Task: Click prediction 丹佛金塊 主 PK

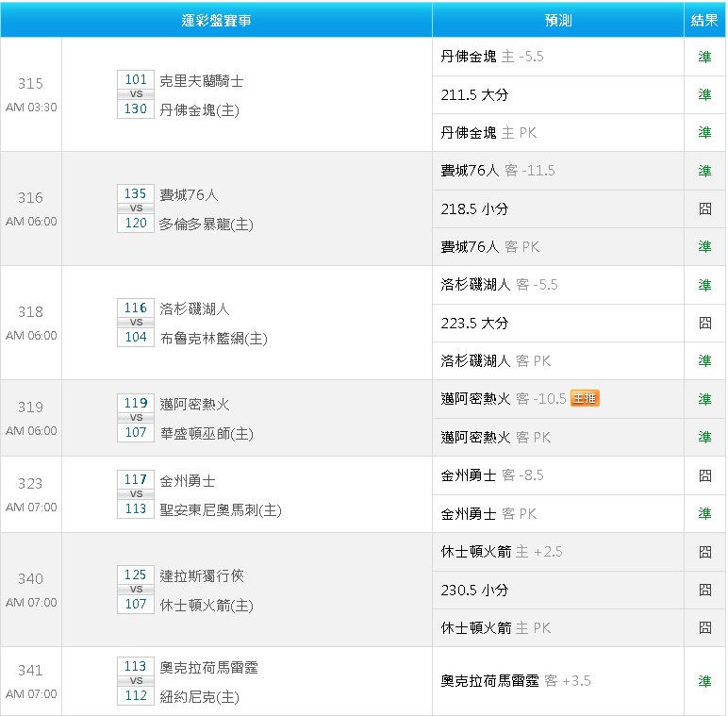Action: click(488, 133)
